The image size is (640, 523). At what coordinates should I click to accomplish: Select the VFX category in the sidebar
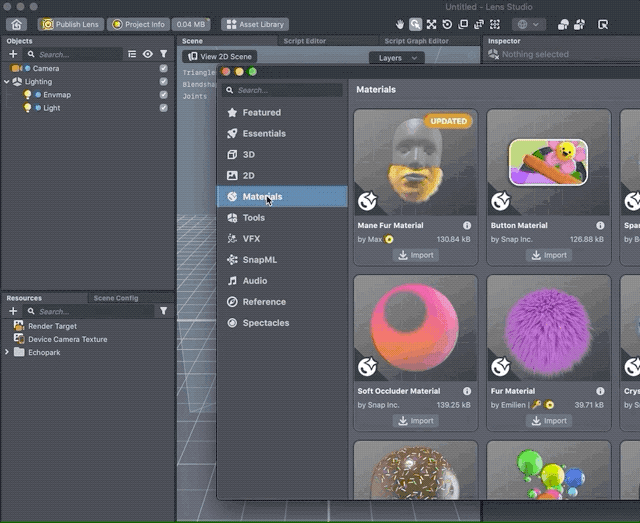[x=251, y=239]
